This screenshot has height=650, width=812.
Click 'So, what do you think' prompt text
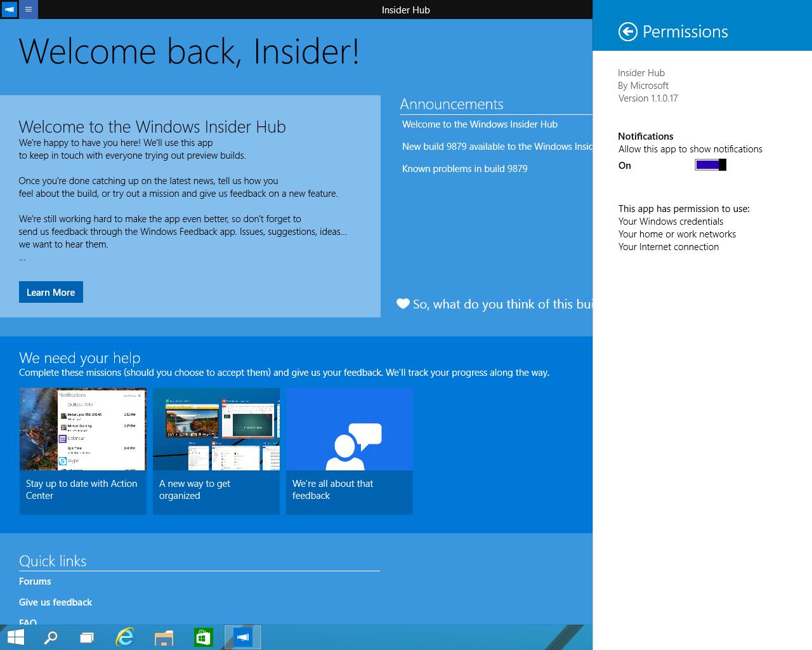(x=502, y=304)
